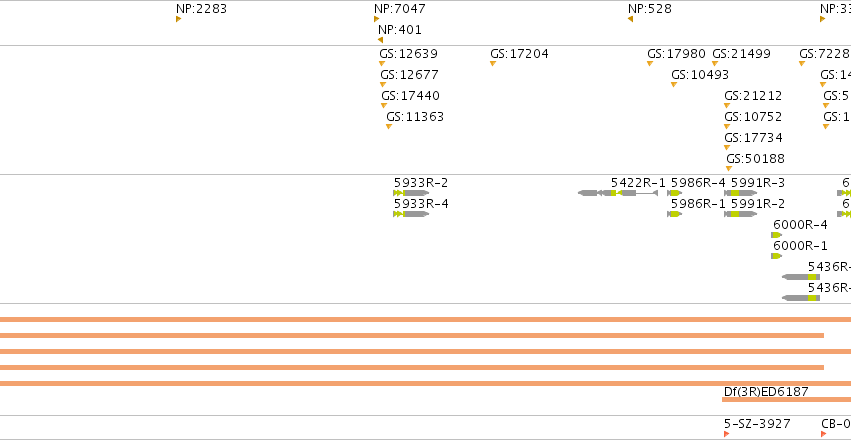The width and height of the screenshot is (851, 440).
Task: Click the 6000R-4 gene model glyph
Action: click(777, 235)
